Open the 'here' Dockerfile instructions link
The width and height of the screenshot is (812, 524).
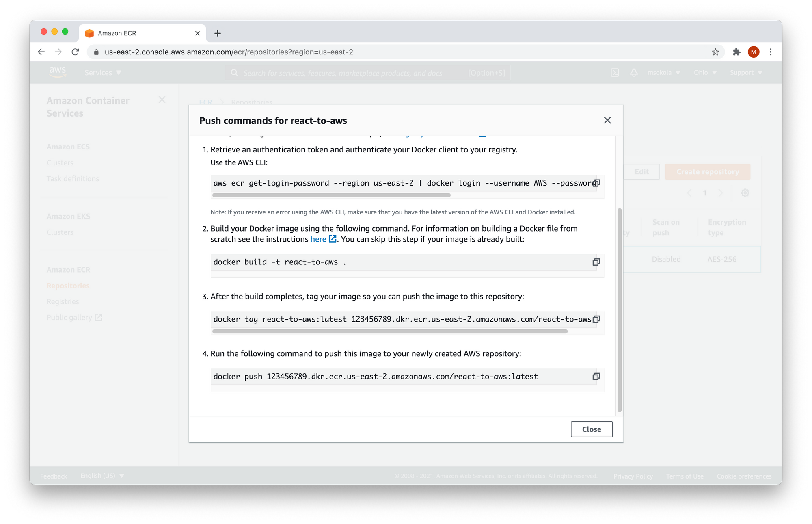coord(318,239)
